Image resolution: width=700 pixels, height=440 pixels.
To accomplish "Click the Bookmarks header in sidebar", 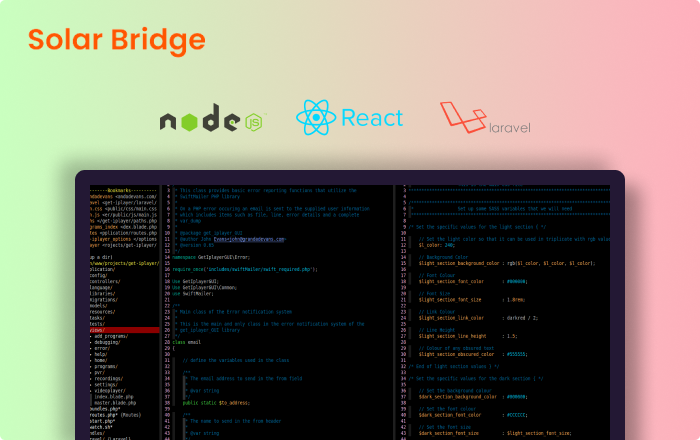I will point(123,191).
